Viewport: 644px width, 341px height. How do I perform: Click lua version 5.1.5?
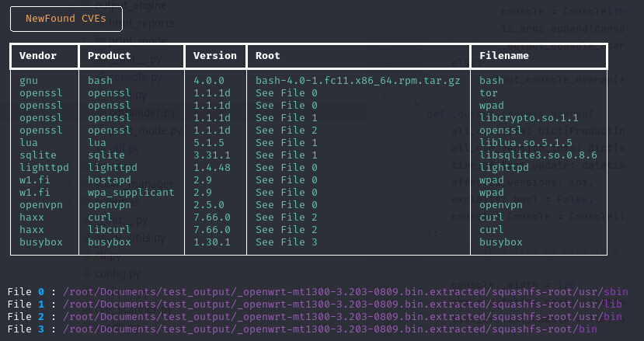[209, 143]
